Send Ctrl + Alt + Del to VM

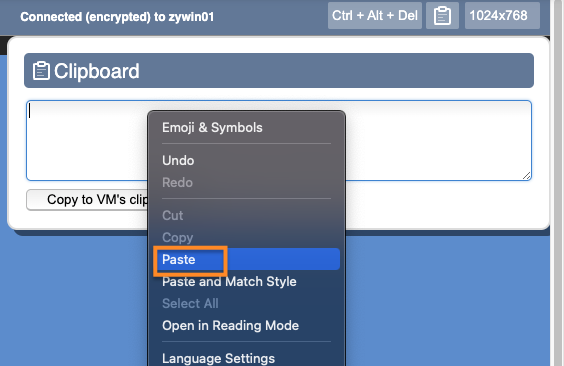point(374,16)
